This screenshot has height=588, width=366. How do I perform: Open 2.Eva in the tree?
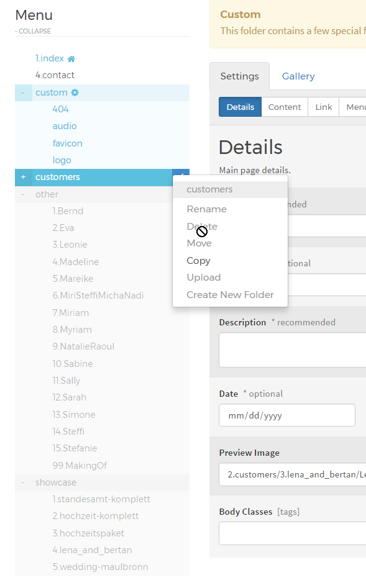(x=63, y=228)
